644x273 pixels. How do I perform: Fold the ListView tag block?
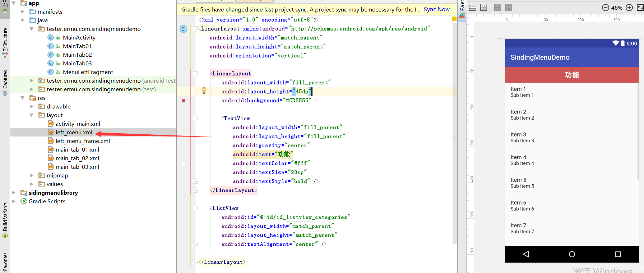pos(195,208)
